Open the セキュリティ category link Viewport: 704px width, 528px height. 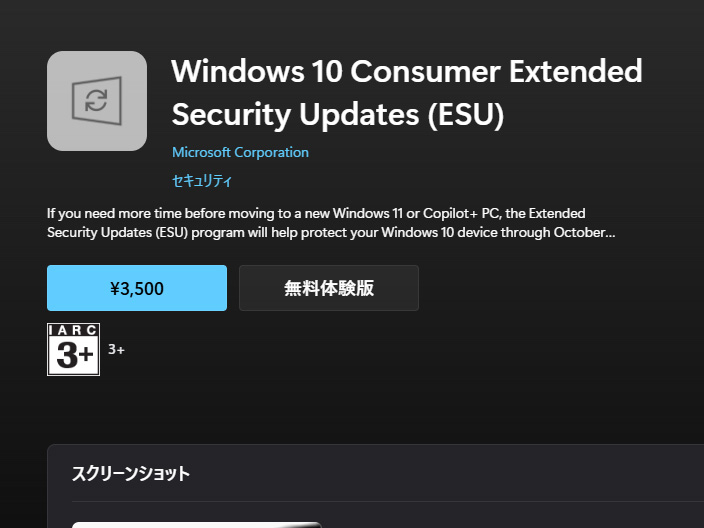[x=202, y=181]
